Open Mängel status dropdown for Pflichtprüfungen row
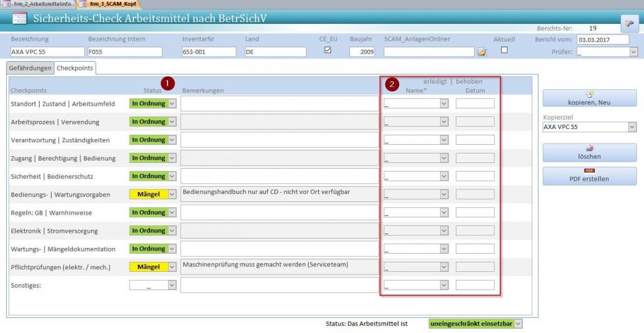The height and width of the screenshot is (333, 644). click(x=172, y=267)
